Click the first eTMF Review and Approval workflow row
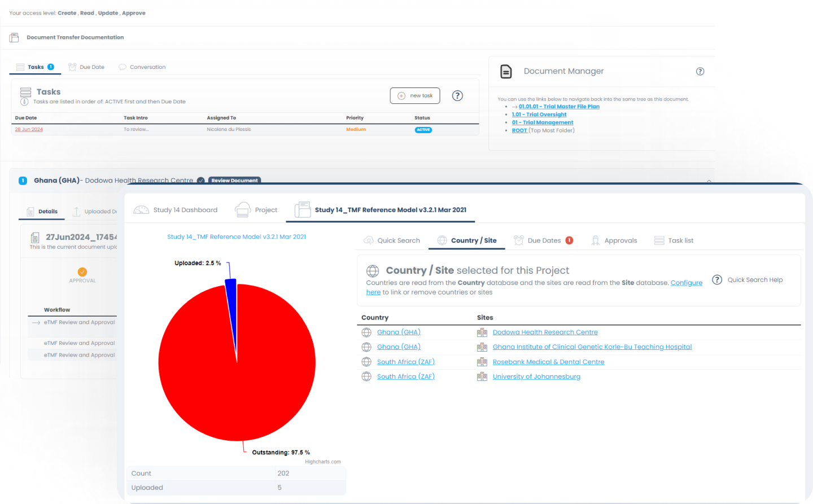This screenshot has height=504, width=813. (x=73, y=323)
